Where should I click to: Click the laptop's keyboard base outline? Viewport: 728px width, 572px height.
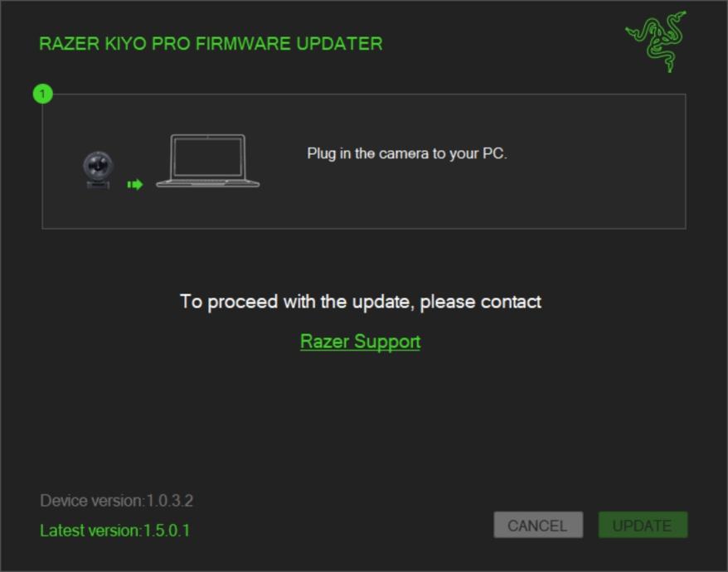click(x=207, y=183)
